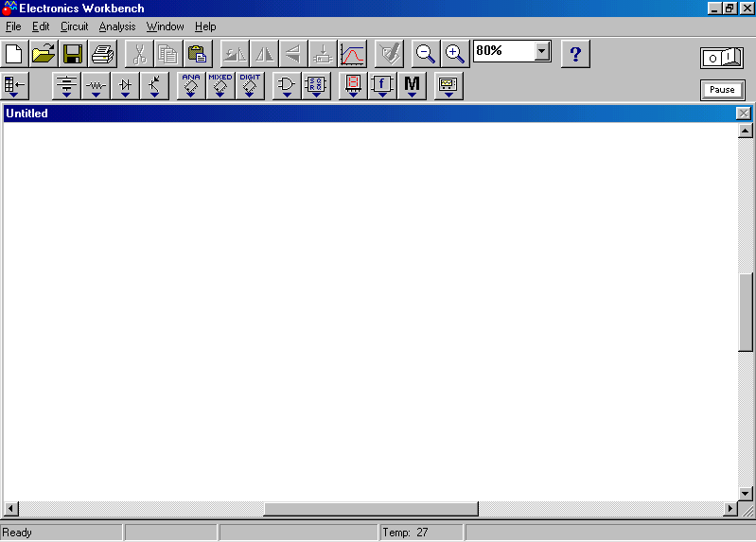
Task: Open the Basic resistor parts bin
Action: (x=96, y=86)
